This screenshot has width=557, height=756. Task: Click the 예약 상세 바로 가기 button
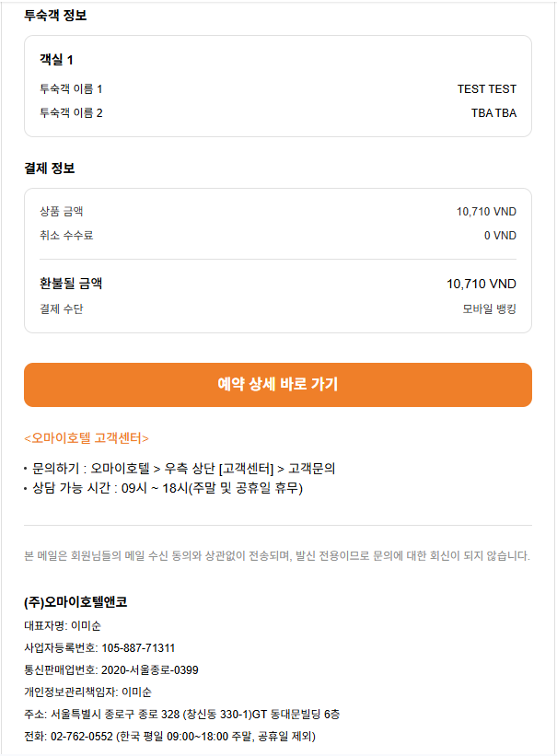tap(277, 384)
